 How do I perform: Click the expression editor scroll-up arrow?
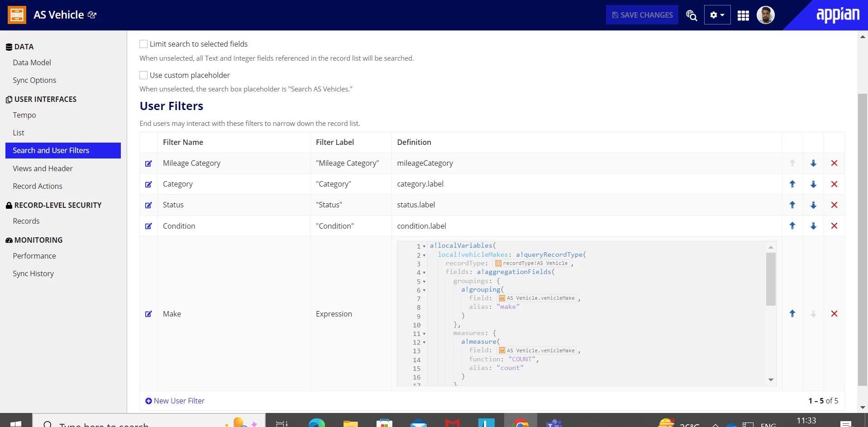(x=771, y=247)
